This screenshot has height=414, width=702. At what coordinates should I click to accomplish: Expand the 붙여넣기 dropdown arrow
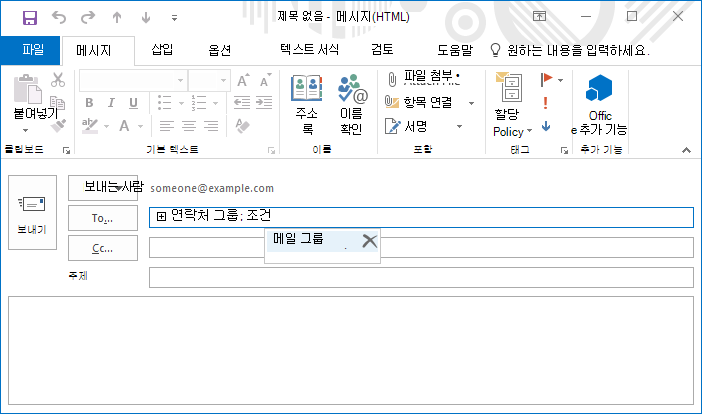[x=26, y=130]
